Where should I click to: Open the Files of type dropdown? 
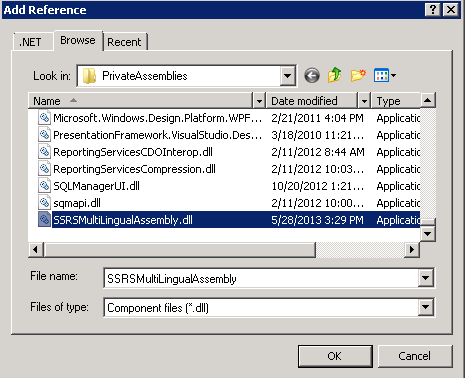[426, 307]
